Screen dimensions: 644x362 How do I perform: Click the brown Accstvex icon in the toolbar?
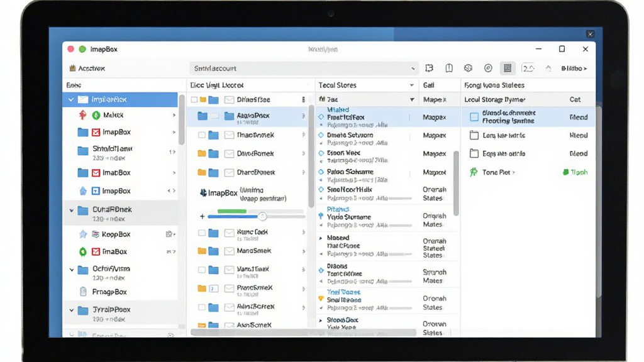pos(73,68)
